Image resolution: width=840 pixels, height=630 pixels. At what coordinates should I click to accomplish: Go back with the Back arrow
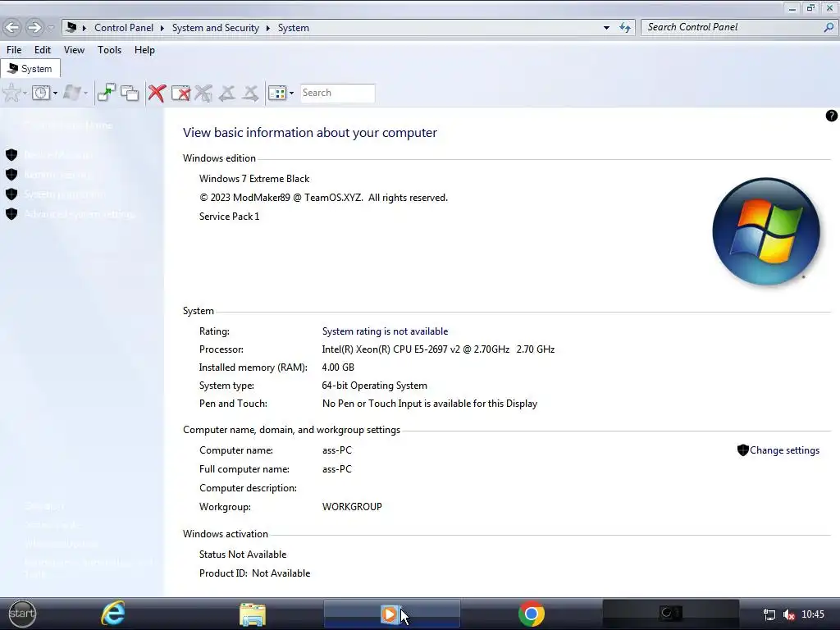(12, 27)
